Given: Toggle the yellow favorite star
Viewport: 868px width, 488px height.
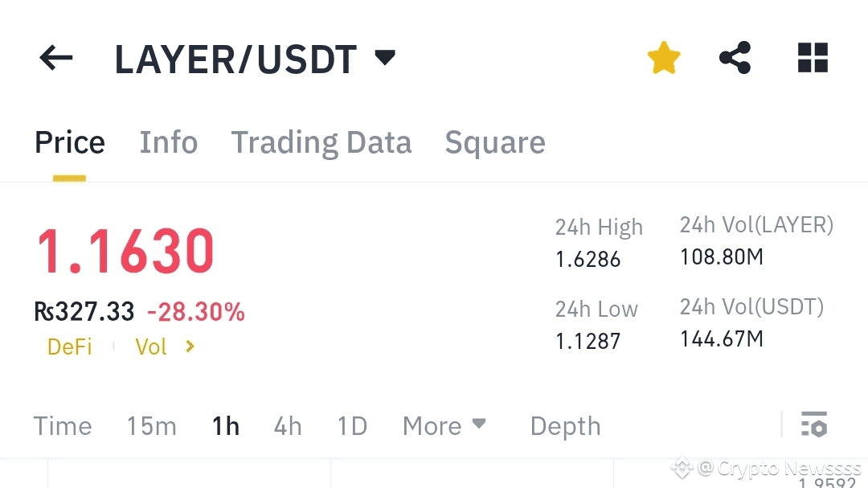Looking at the screenshot, I should pyautogui.click(x=664, y=58).
